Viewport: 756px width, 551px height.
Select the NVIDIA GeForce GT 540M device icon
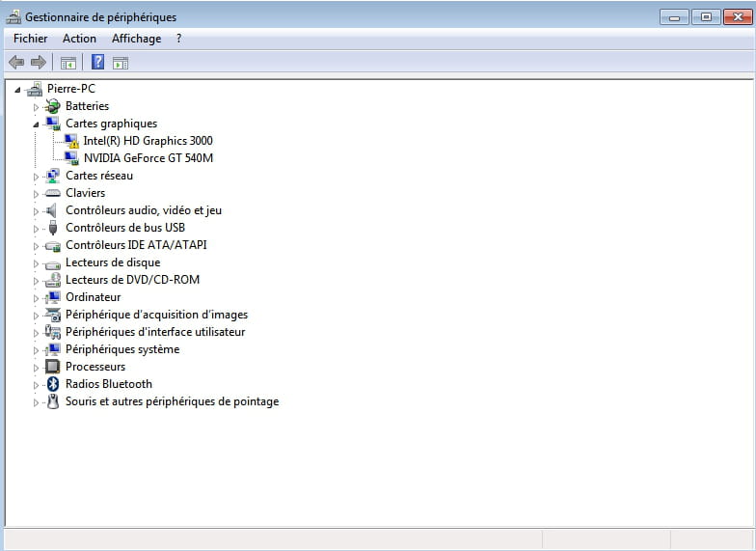point(71,158)
